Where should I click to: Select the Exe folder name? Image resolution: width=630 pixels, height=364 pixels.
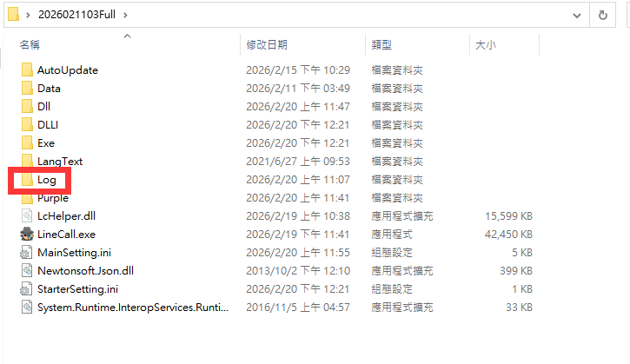(x=46, y=143)
